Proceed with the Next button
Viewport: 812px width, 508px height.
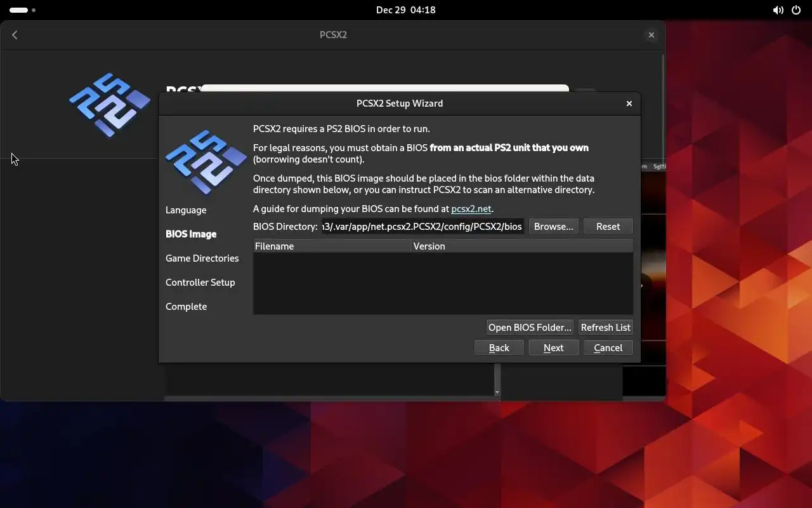click(x=553, y=348)
